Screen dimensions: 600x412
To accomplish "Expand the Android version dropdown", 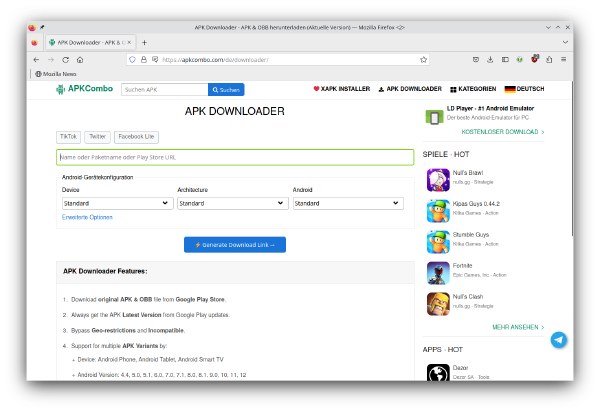I will pos(348,203).
